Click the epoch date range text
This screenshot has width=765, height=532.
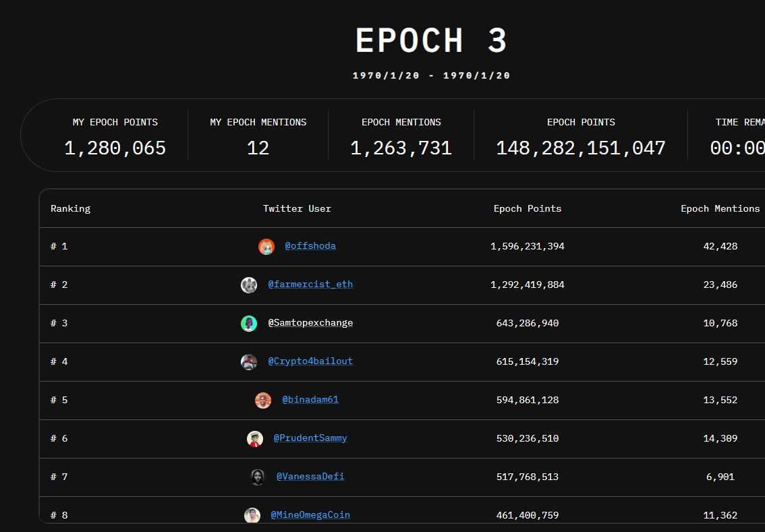431,76
